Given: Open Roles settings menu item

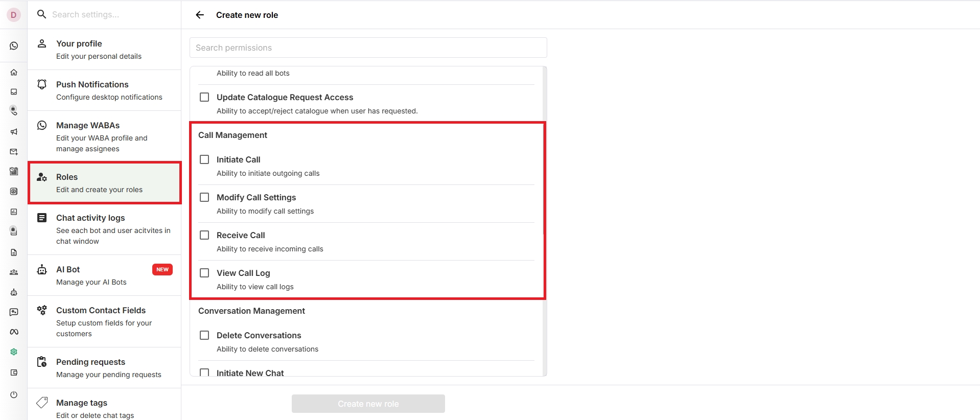Looking at the screenshot, I should tap(104, 183).
